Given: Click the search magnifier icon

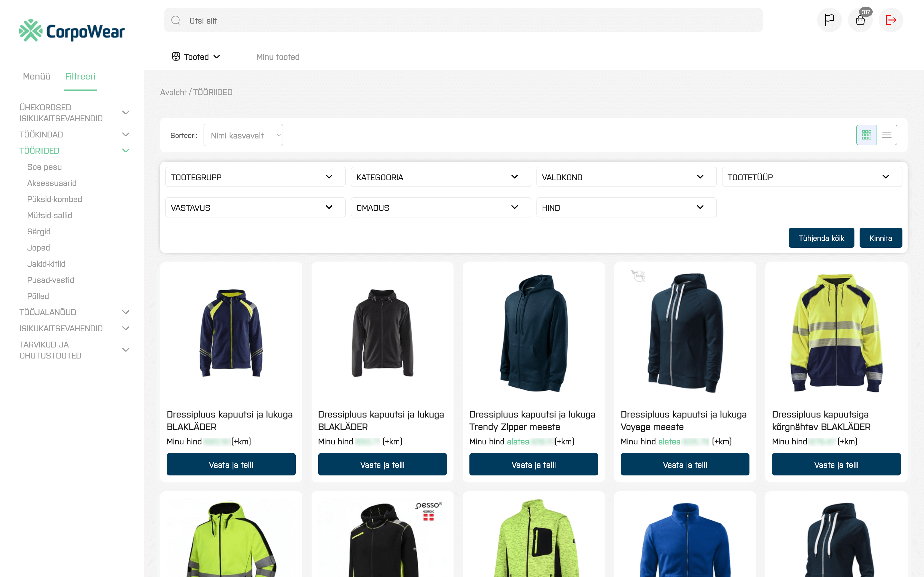Looking at the screenshot, I should pos(176,20).
